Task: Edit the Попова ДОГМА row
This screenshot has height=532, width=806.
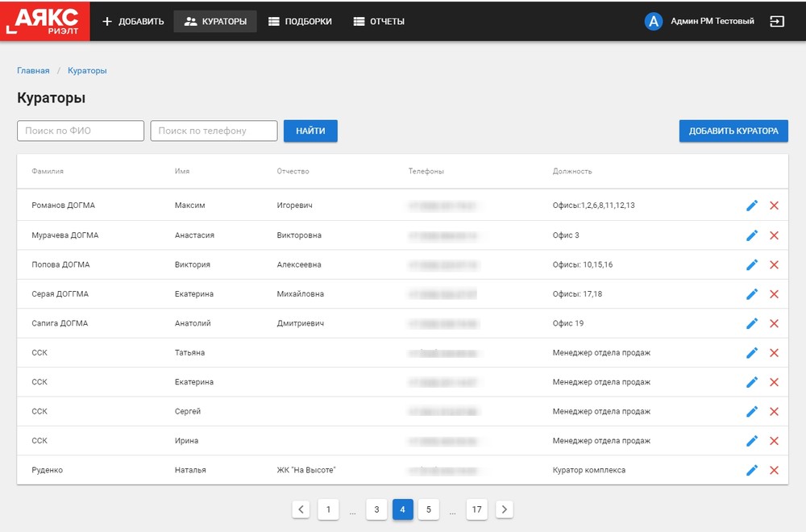Action: pos(751,264)
